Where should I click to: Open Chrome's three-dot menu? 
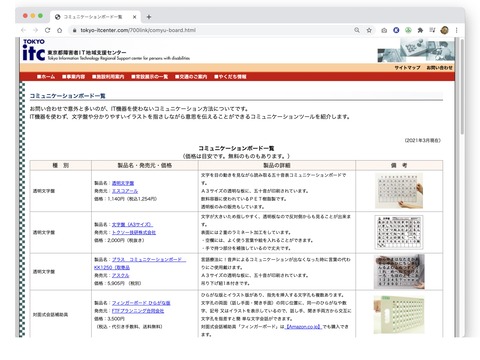pyautogui.click(x=456, y=30)
